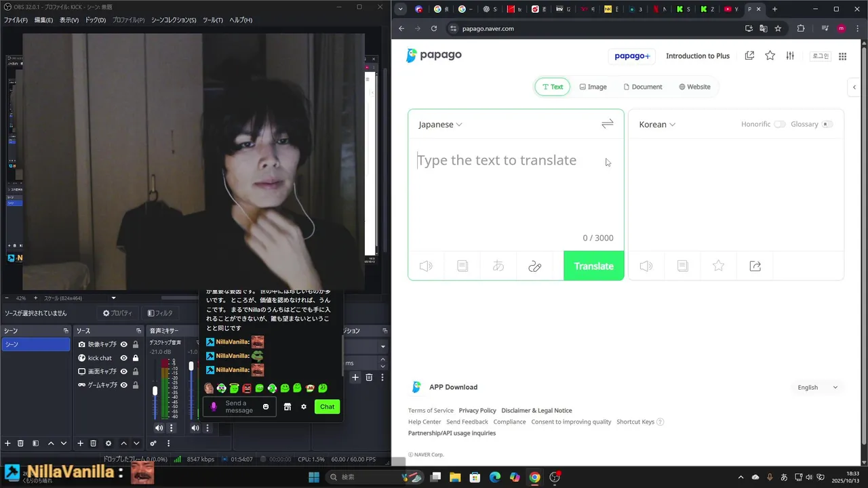
Task: Click the Papago header bookmark star icon
Action: pos(770,56)
